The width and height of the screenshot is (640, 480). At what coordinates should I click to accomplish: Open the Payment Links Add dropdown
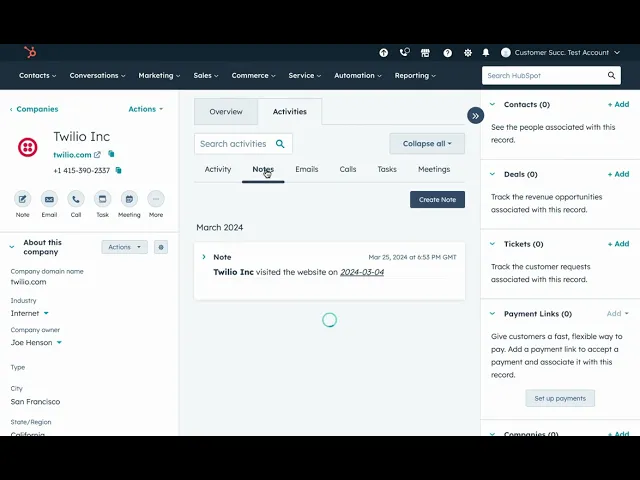[x=618, y=313]
